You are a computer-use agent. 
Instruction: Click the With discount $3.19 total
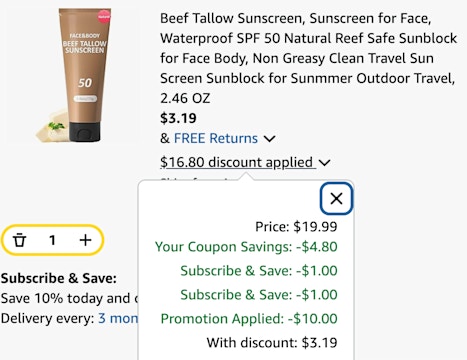pos(272,343)
